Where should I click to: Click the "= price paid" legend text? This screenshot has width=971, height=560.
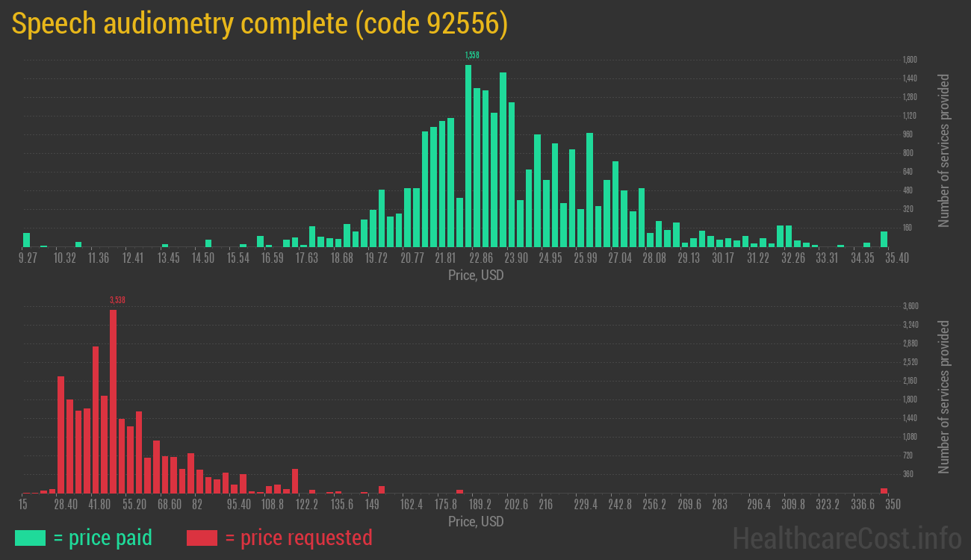pyautogui.click(x=103, y=538)
